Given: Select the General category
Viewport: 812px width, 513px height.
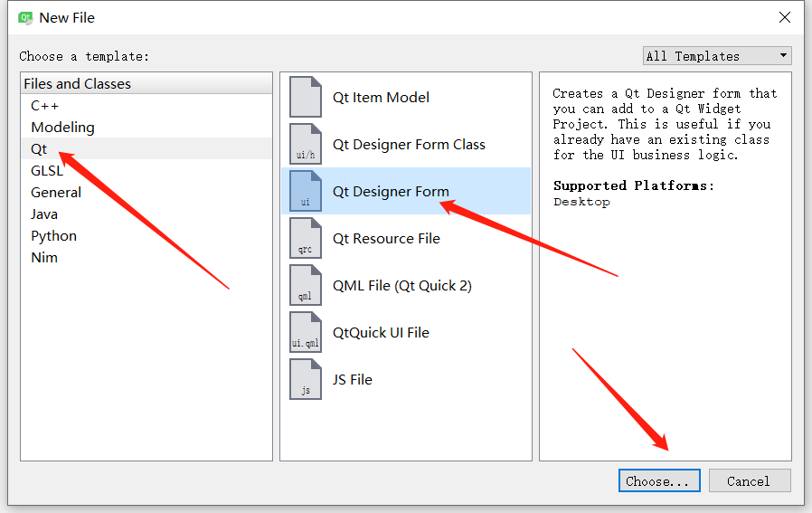Looking at the screenshot, I should coord(146,192).
